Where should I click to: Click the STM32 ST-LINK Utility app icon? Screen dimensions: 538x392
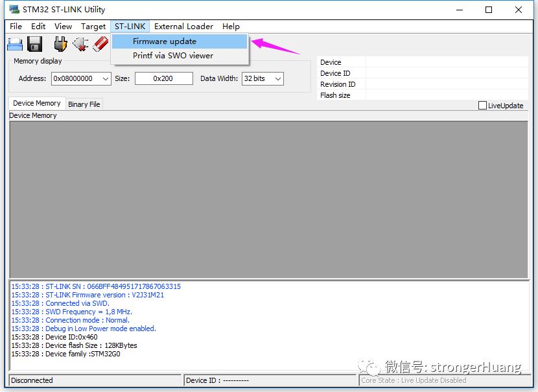pyautogui.click(x=14, y=9)
